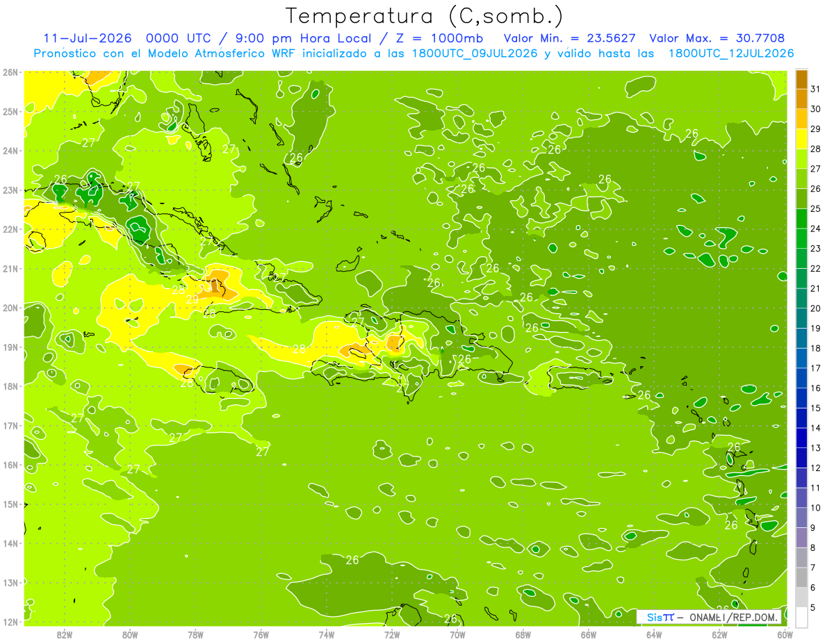Click the '80W' longitude axis label
The width and height of the screenshot is (834, 644).
pyautogui.click(x=129, y=634)
